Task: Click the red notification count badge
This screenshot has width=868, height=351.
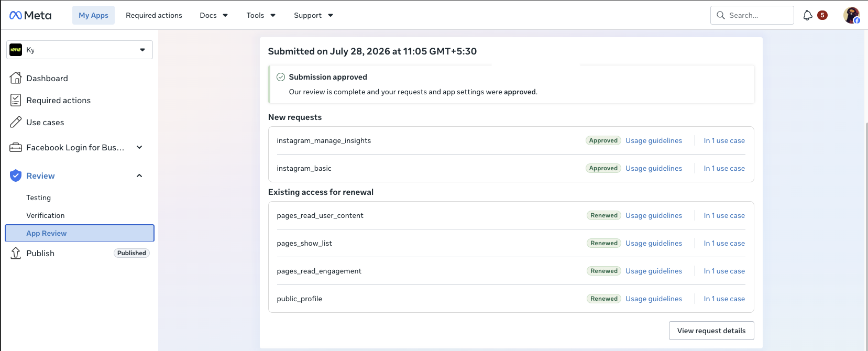Action: click(x=822, y=15)
